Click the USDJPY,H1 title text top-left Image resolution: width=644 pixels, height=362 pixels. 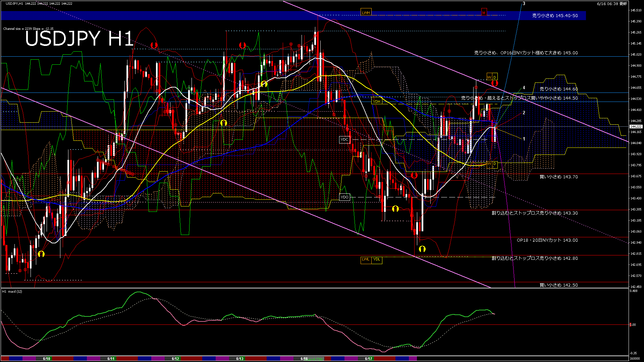coord(14,3)
